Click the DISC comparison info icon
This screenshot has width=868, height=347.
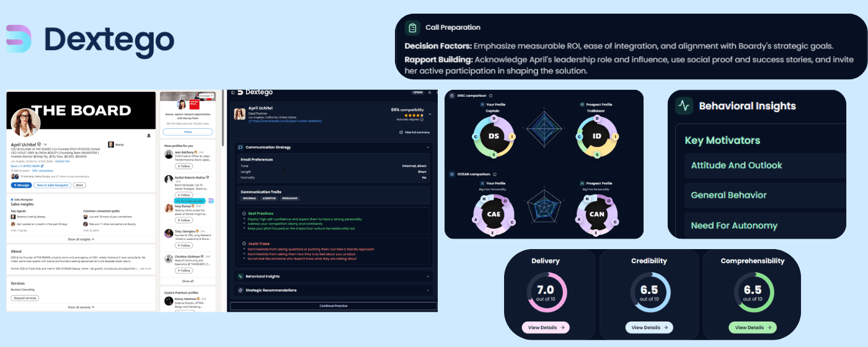(491, 95)
